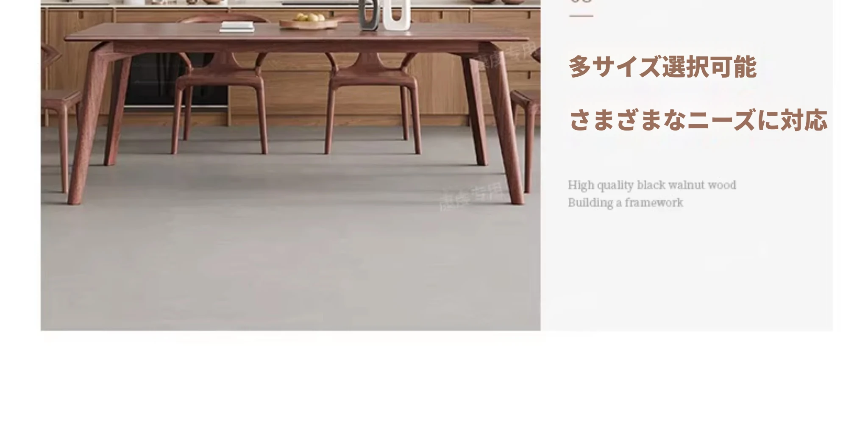Click the fruit bowl on the table

308,21
